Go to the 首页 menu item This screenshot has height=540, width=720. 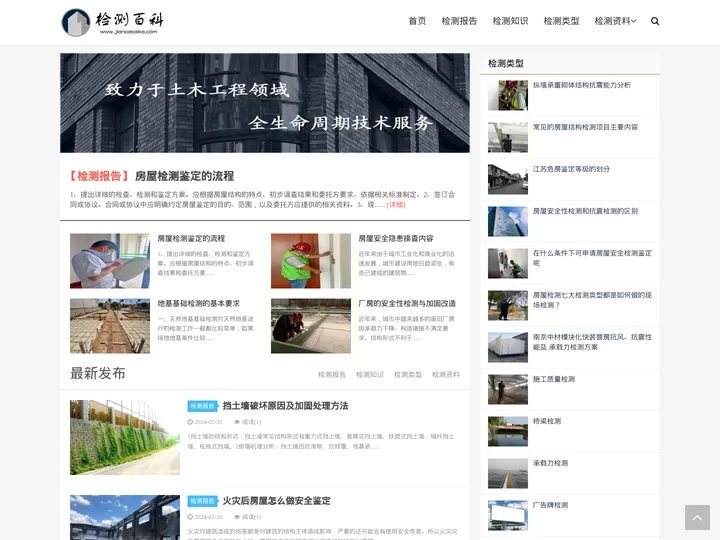417,21
